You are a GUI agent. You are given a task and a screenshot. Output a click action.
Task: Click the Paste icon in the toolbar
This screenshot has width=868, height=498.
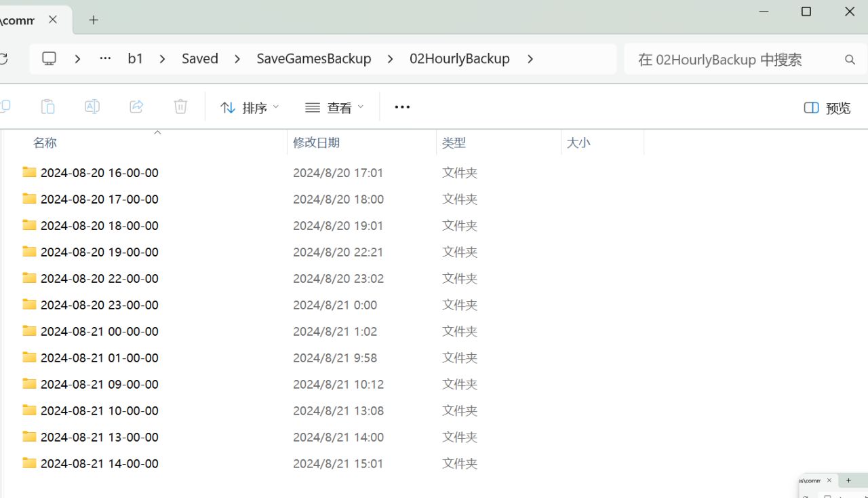coord(47,107)
